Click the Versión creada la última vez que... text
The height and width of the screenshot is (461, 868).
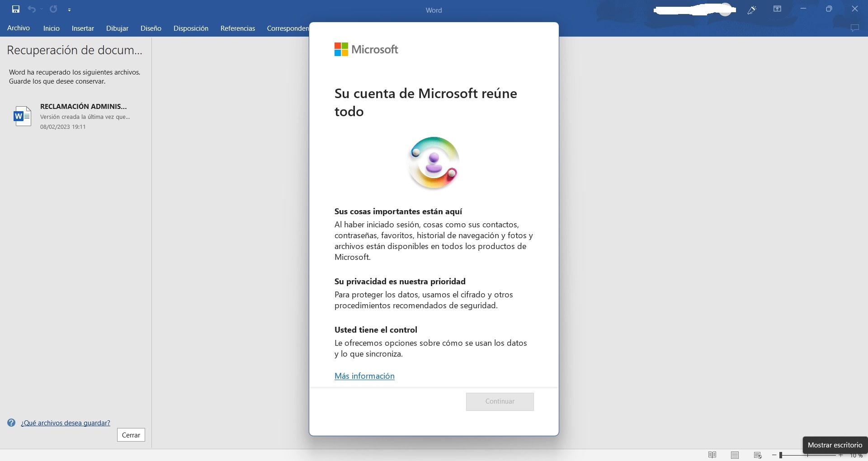(85, 117)
